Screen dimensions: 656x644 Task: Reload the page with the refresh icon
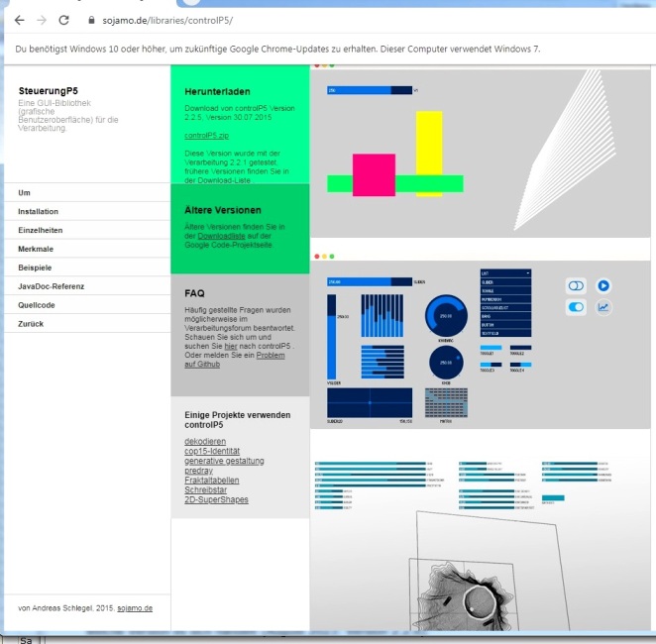pos(64,20)
